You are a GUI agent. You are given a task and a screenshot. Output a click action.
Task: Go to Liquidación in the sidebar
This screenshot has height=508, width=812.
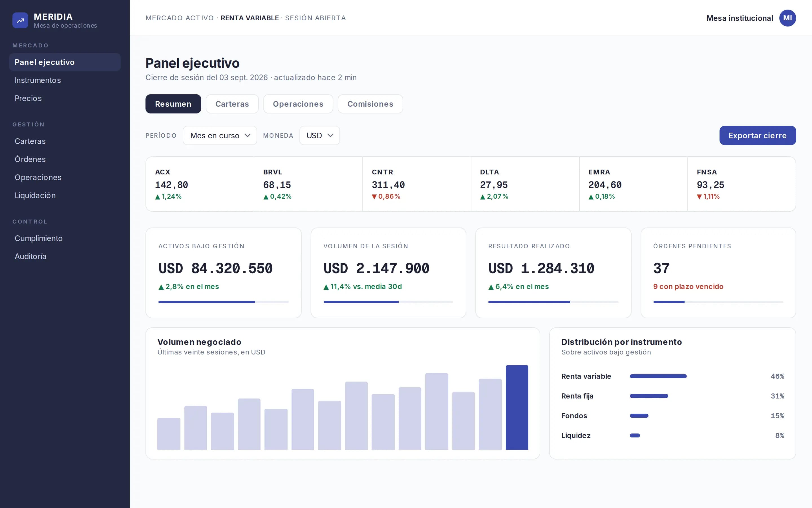(65, 196)
